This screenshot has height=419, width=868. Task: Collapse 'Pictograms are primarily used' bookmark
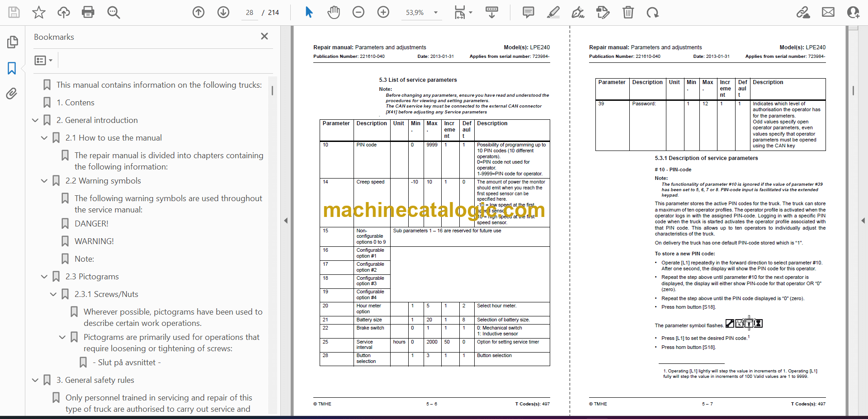(62, 337)
